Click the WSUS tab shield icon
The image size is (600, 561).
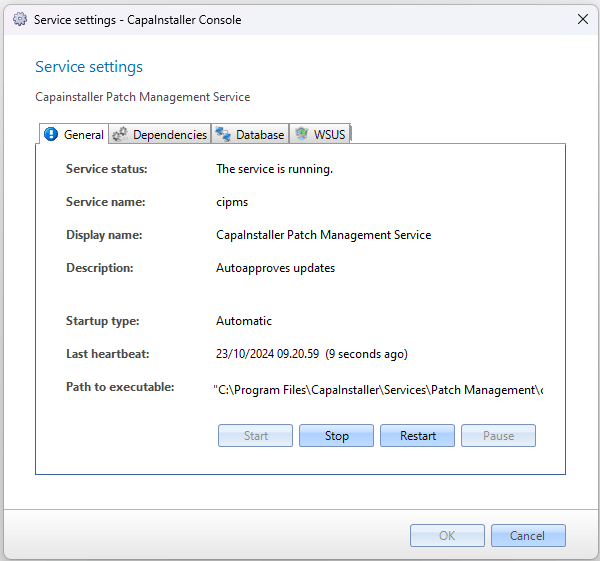tap(302, 134)
